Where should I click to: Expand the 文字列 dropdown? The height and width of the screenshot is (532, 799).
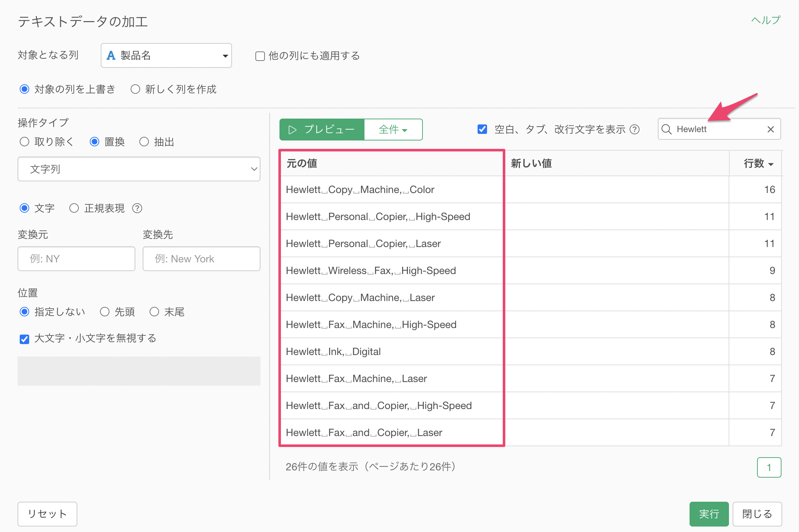[139, 169]
